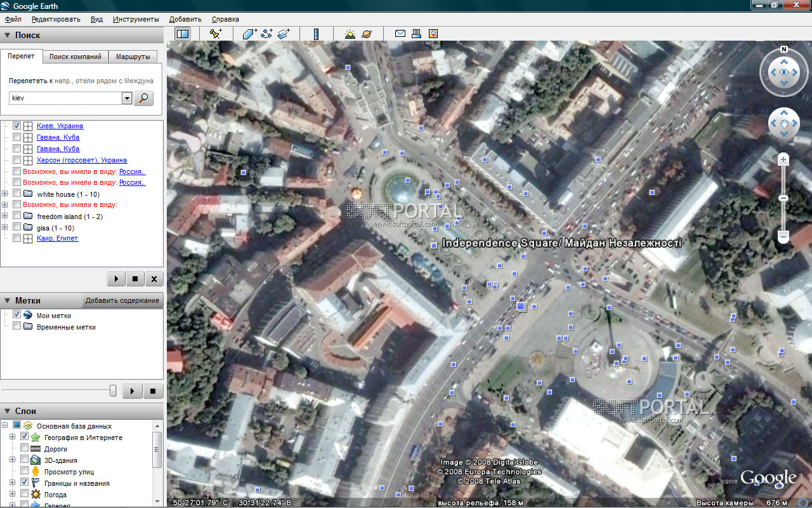The image size is (812, 508).
Task: Click the zoom slider handle on the map
Action: click(x=783, y=198)
